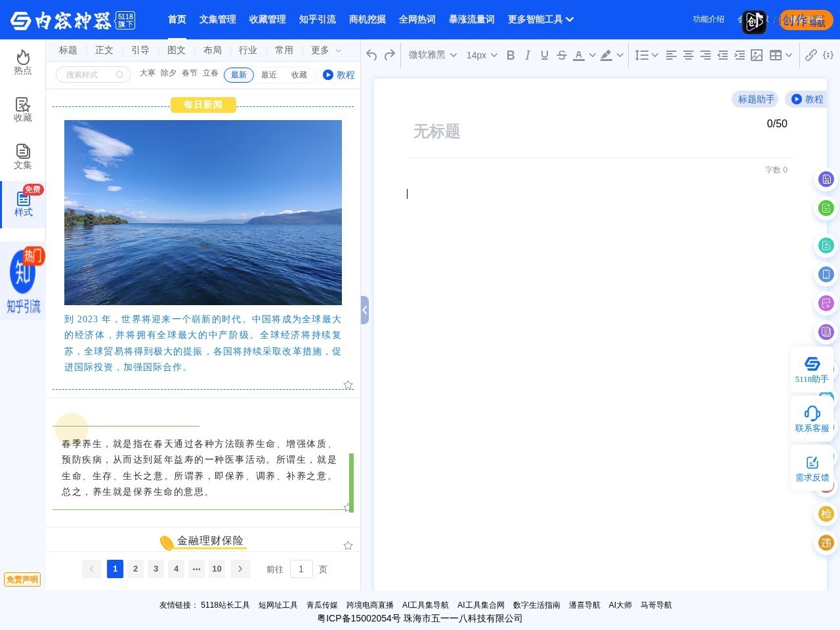The image size is (840, 630).
Task: Insert an image
Action: pos(757,55)
